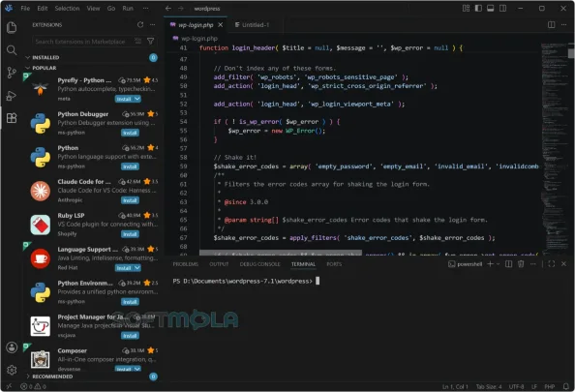
Task: Clear extensions search results icon
Action: (137, 41)
